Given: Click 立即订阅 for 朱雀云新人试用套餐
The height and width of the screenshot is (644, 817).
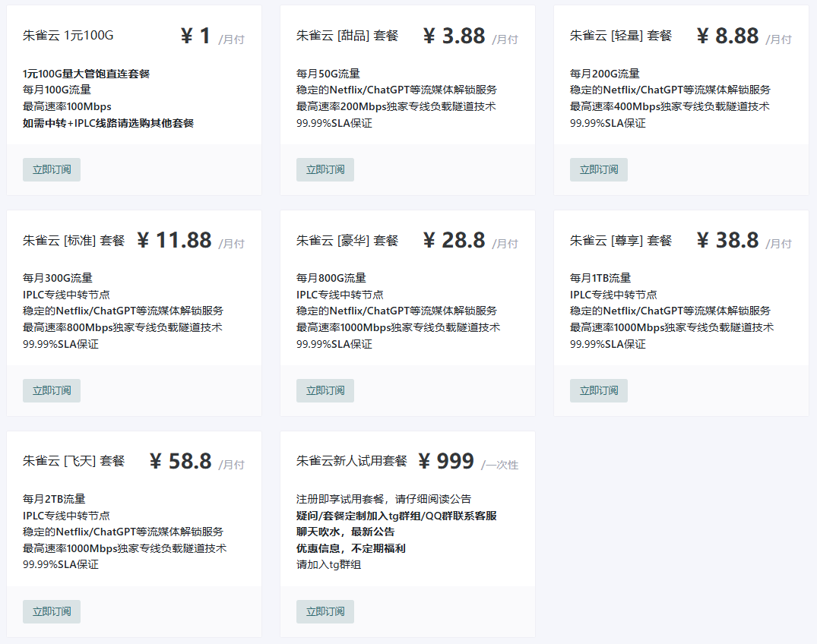Looking at the screenshot, I should [325, 611].
